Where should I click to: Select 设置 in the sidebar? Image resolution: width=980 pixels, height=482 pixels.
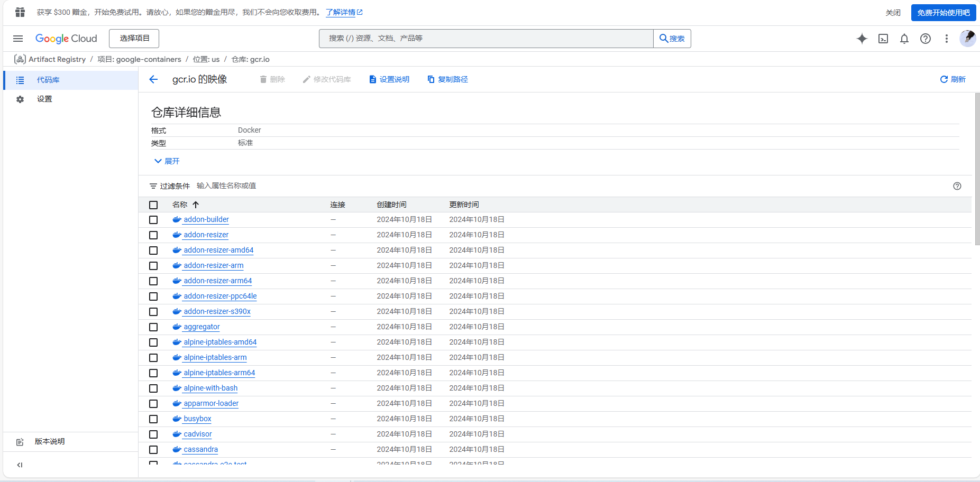[x=70, y=99]
